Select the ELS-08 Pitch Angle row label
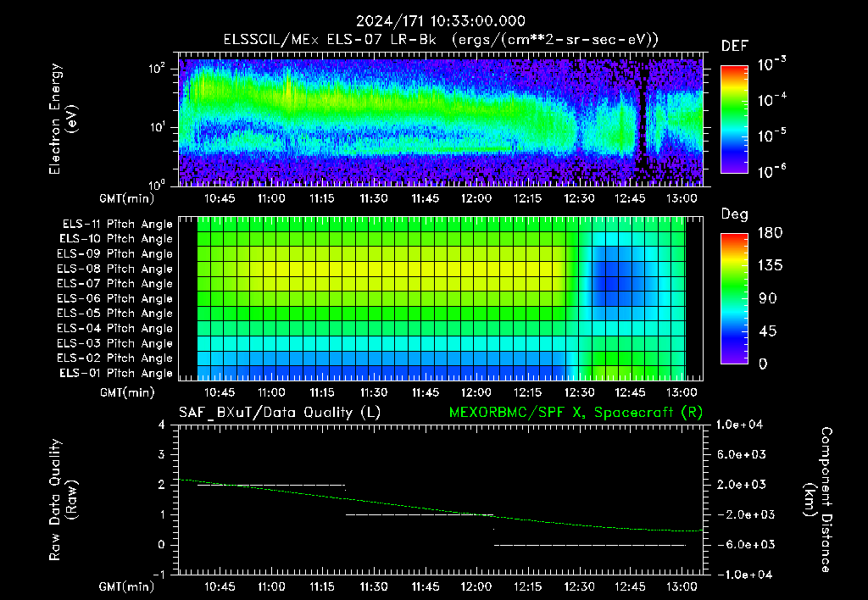Image resolution: width=868 pixels, height=600 pixels. click(114, 269)
